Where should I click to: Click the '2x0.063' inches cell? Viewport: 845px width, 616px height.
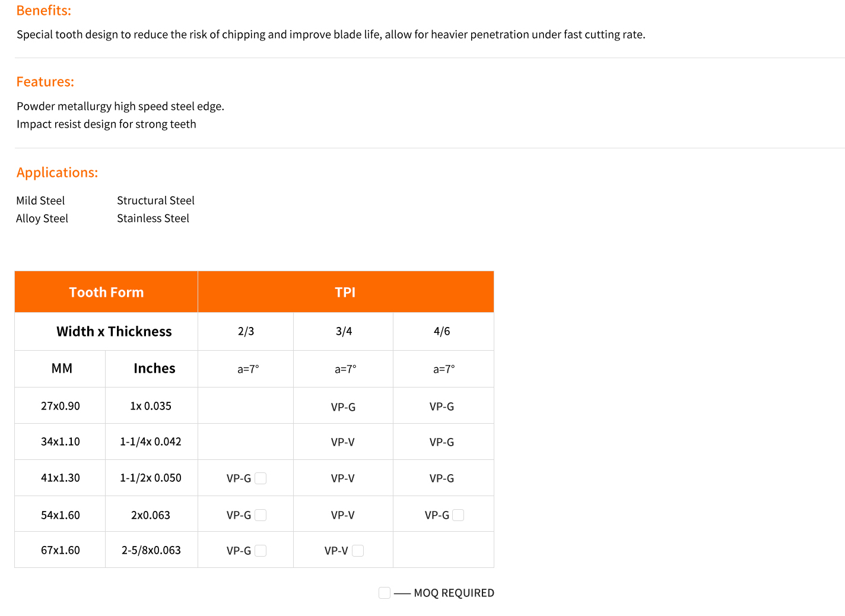point(151,515)
